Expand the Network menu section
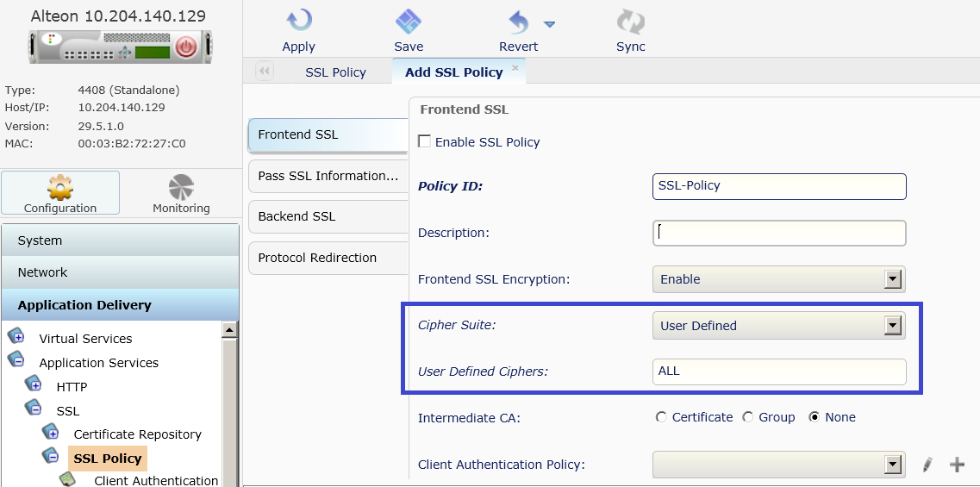 pos(120,272)
